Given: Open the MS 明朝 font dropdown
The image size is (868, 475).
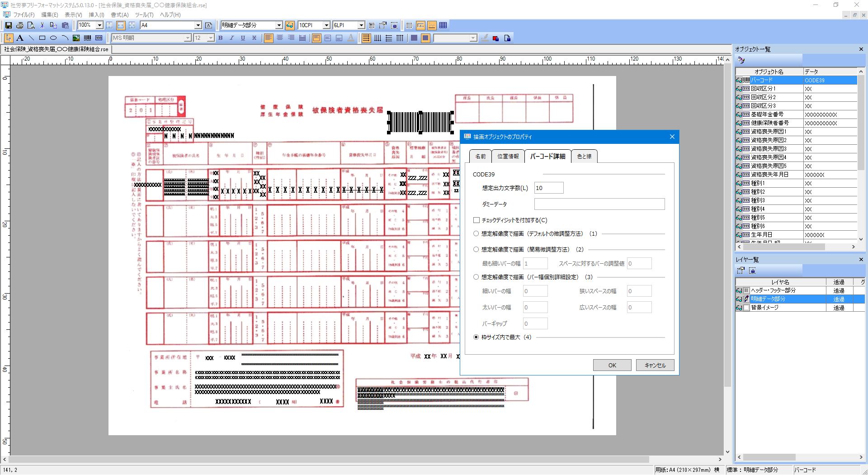Looking at the screenshot, I should tap(188, 38).
